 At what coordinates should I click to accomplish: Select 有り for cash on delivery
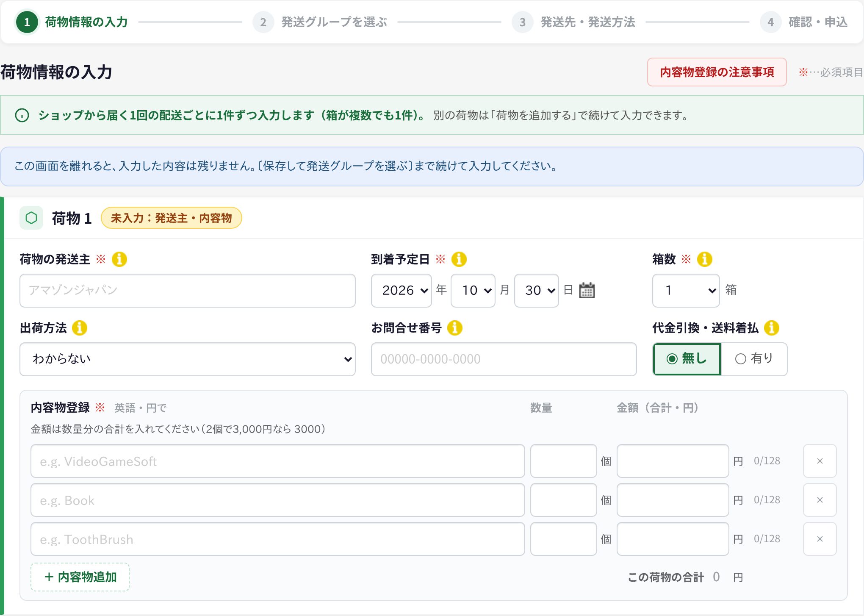point(754,359)
